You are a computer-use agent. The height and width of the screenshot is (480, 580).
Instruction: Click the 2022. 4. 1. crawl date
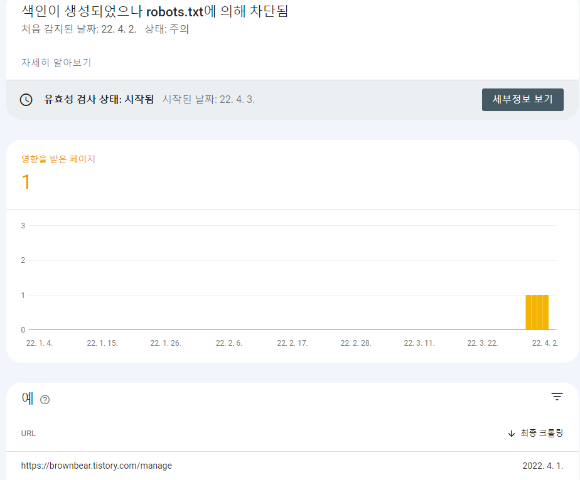[x=543, y=466]
